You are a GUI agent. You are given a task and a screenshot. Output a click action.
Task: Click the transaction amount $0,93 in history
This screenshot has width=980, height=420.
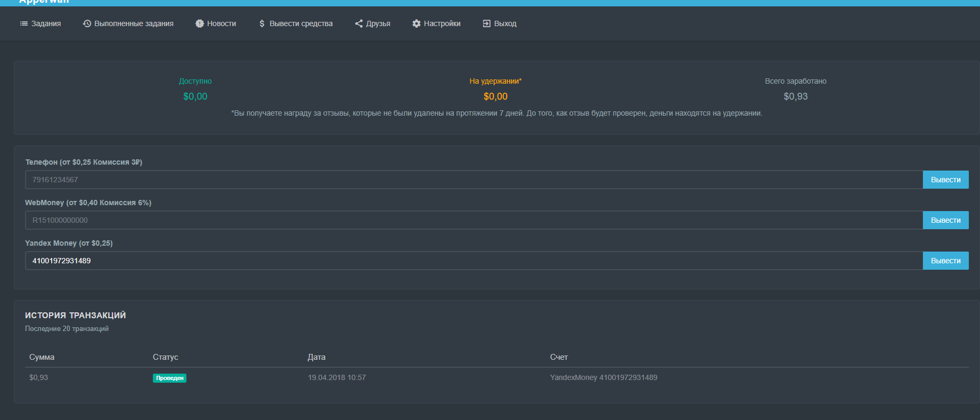(38, 377)
